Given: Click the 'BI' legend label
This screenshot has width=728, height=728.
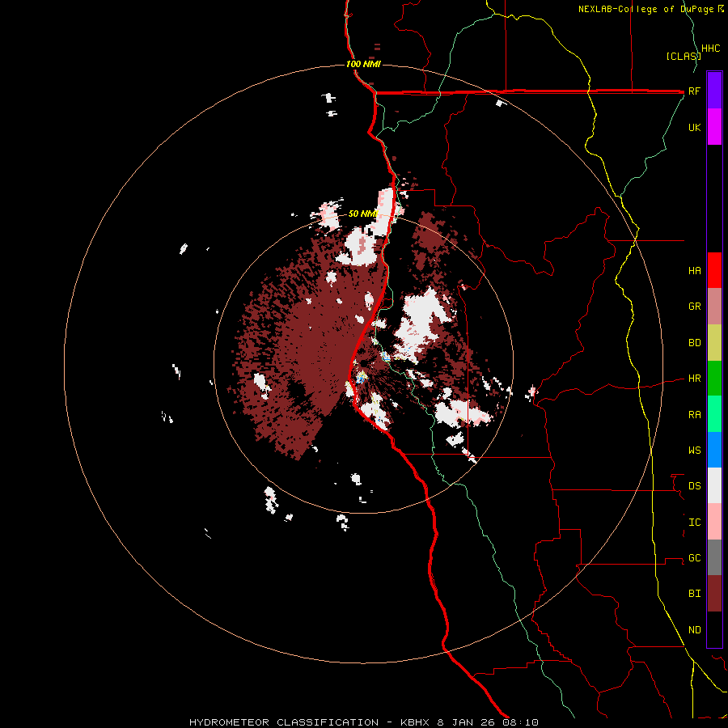Looking at the screenshot, I should (x=695, y=594).
